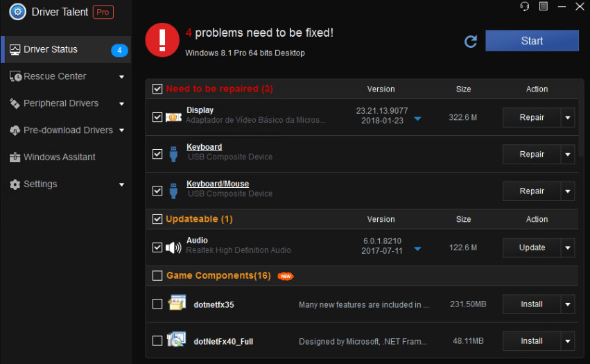The height and width of the screenshot is (364, 590).
Task: Update the Audio driver
Action: click(x=532, y=248)
